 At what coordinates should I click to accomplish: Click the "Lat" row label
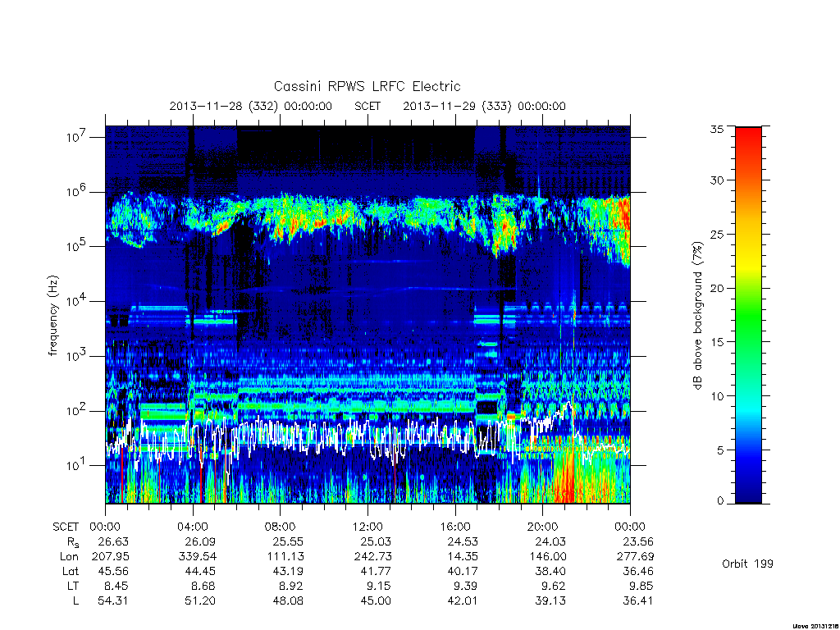(71, 571)
